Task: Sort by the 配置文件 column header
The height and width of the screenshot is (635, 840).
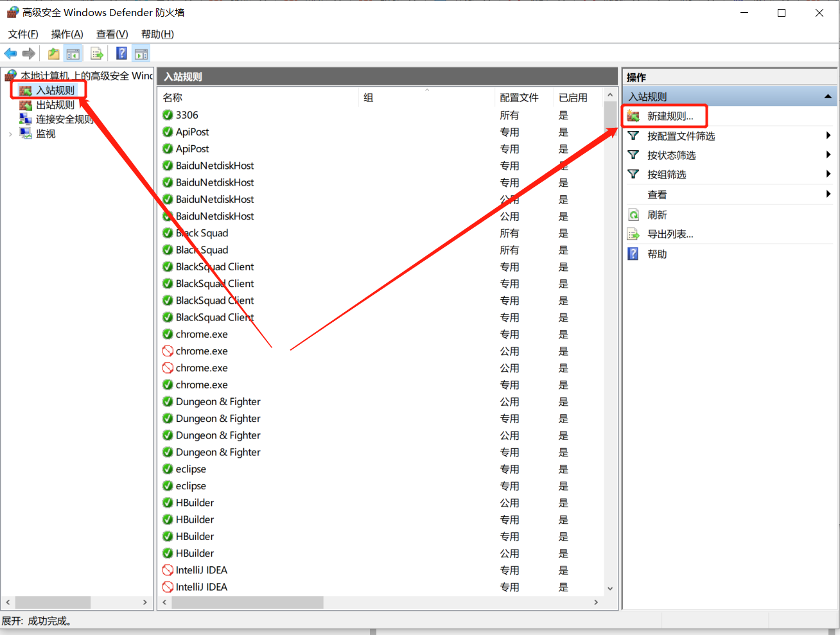Action: [525, 98]
